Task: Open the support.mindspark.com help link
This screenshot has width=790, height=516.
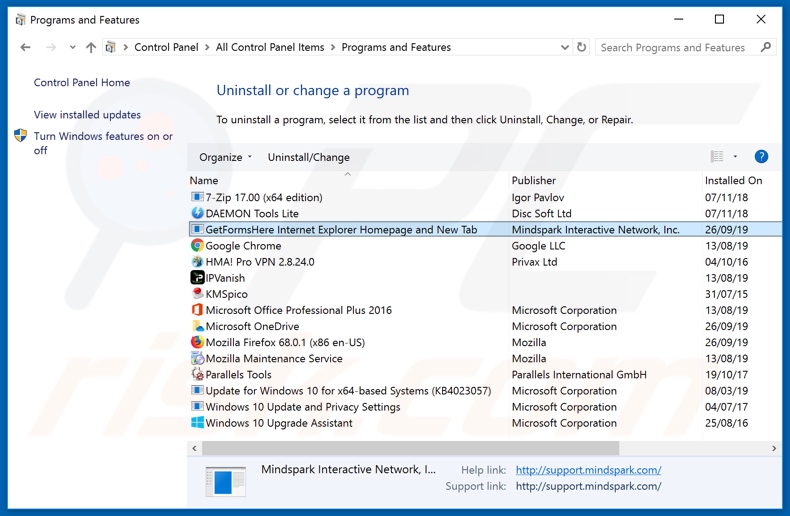Action: 588,470
